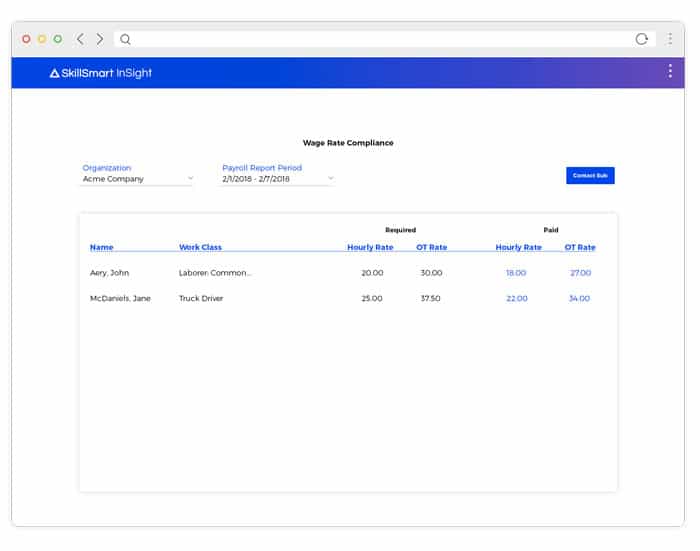Click the SkillSmart InSight logo

(101, 73)
